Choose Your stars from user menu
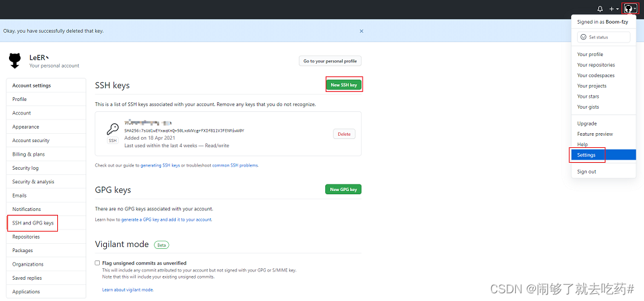This screenshot has width=644, height=301. pyautogui.click(x=603, y=96)
